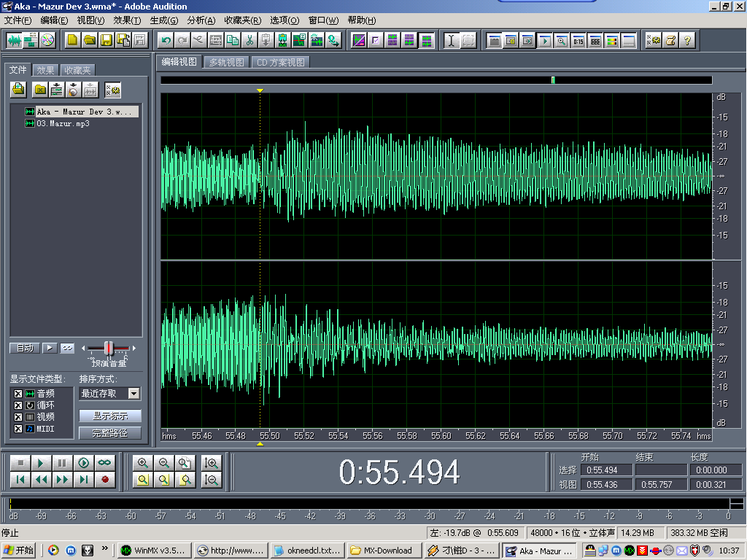This screenshot has width=747, height=560.
Task: Zoom in horizontally
Action: point(143,463)
